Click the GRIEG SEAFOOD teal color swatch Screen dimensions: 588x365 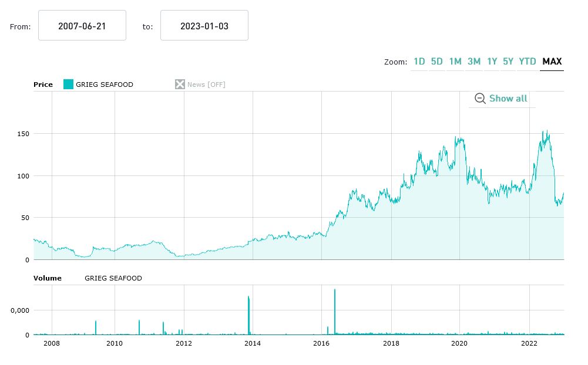tap(68, 85)
